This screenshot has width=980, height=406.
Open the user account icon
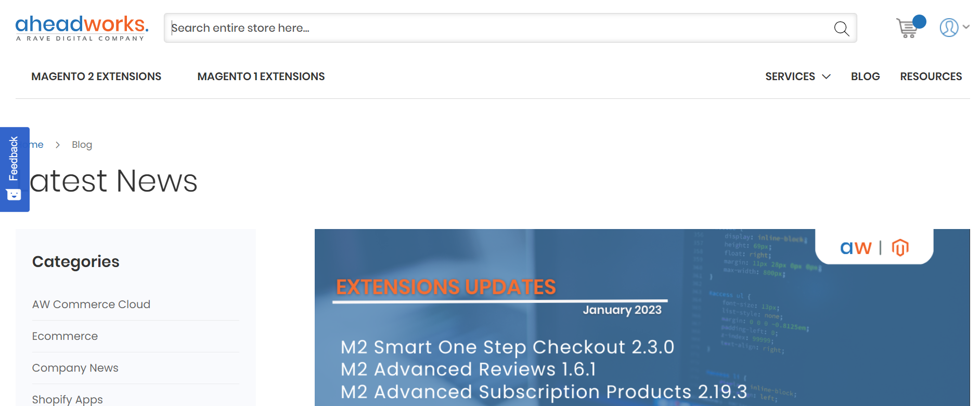pyautogui.click(x=949, y=28)
